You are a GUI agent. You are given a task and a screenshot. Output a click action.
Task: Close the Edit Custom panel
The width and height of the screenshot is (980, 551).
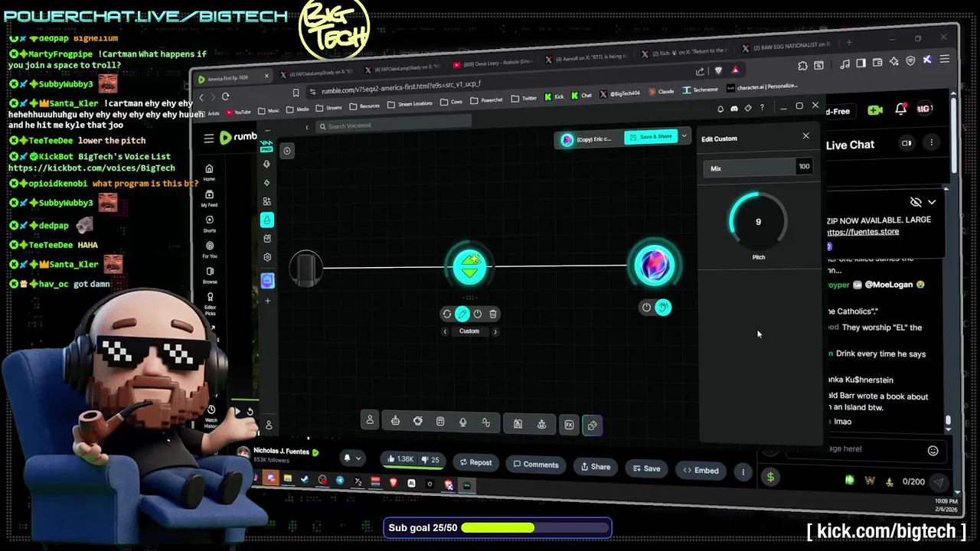click(805, 136)
